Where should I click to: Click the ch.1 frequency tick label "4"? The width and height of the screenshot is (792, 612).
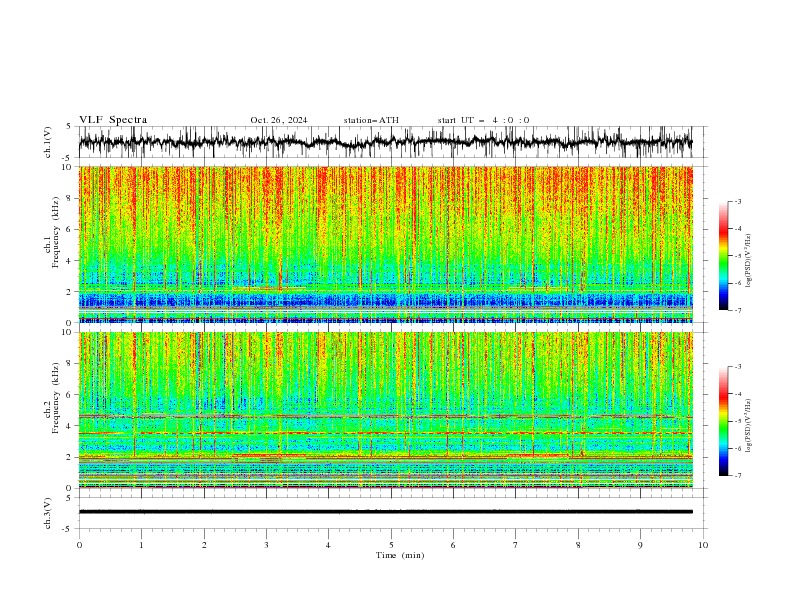[70, 261]
